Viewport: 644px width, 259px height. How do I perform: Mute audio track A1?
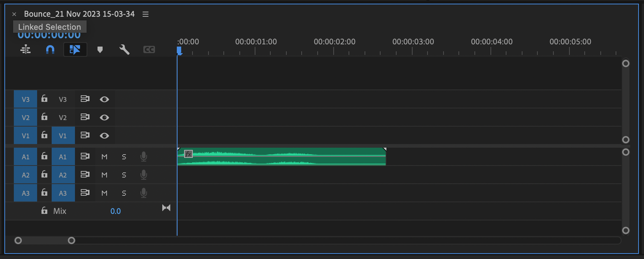click(x=104, y=157)
